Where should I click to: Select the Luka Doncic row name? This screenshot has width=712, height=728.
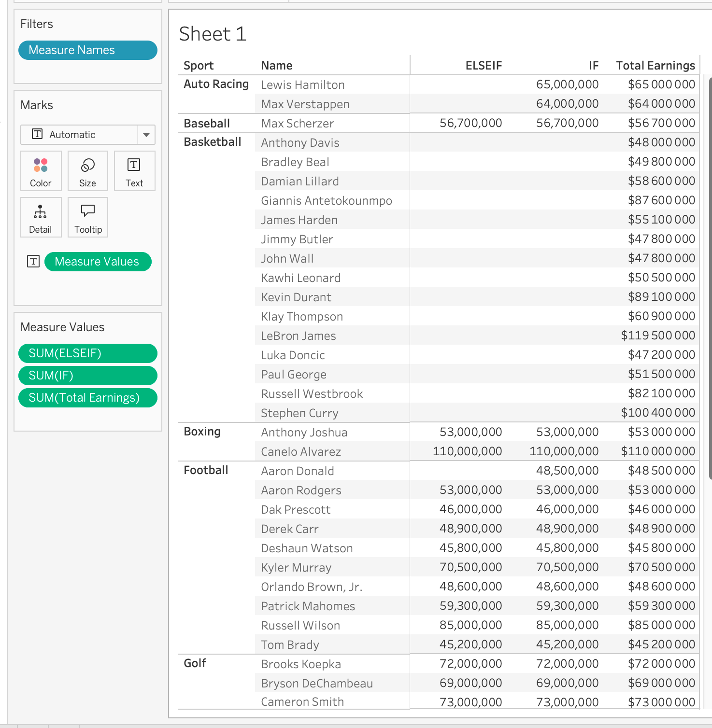[x=293, y=355]
